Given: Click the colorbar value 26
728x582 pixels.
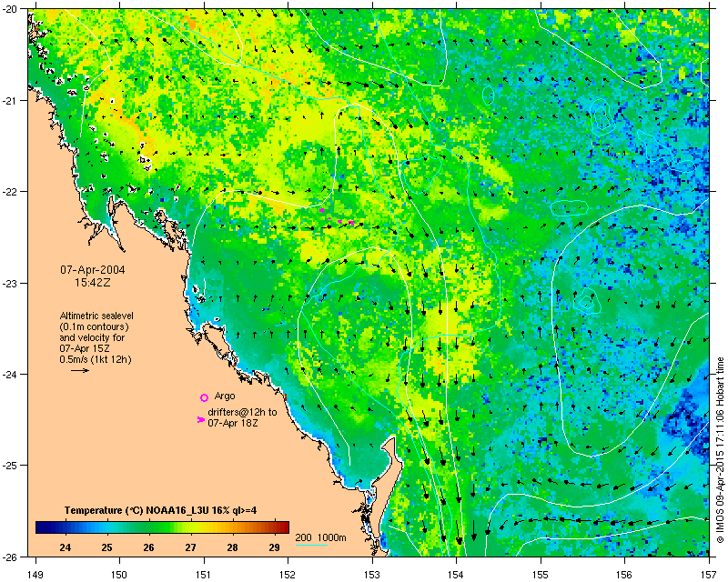Looking at the screenshot, I should click(148, 547).
